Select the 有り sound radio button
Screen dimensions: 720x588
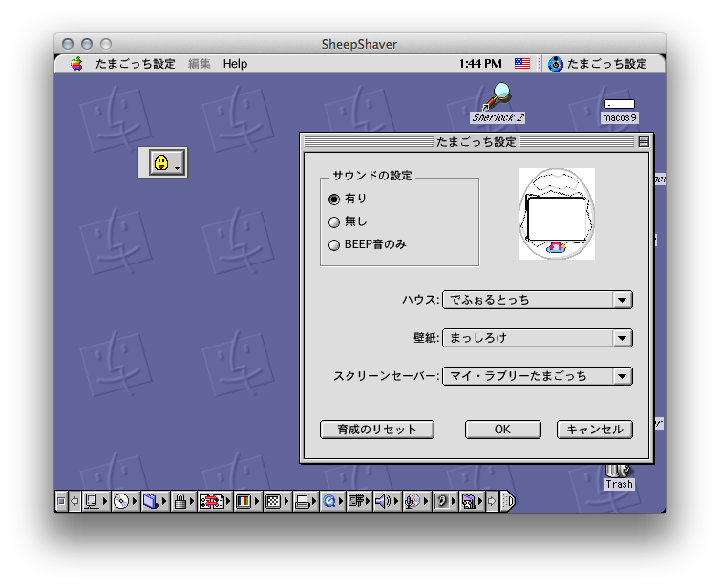pos(334,199)
